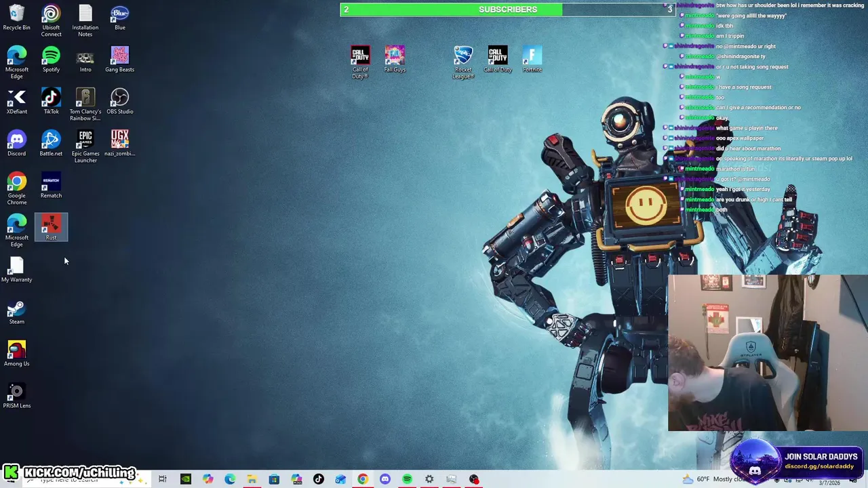Open Copilot from the taskbar

[208, 479]
